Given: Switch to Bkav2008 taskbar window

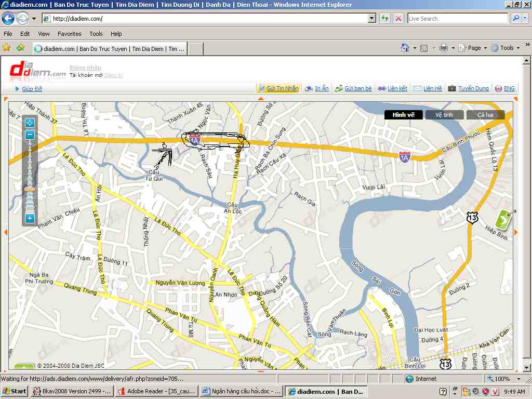Looking at the screenshot, I should tap(72, 392).
